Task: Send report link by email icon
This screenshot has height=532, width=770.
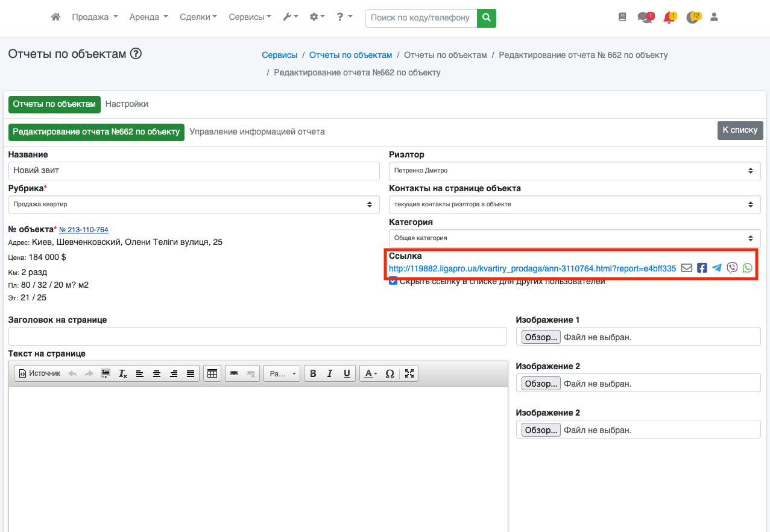Action: point(686,268)
